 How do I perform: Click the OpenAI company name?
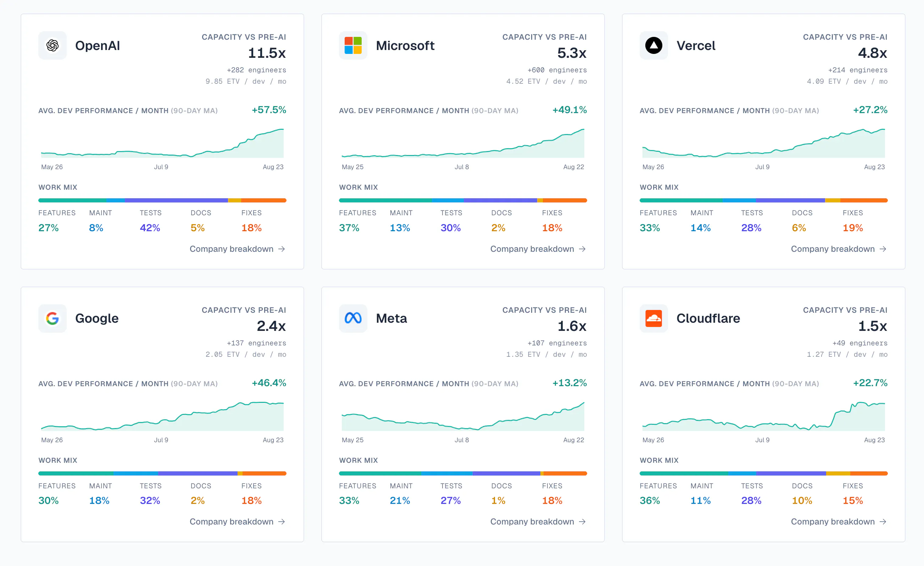pos(98,45)
